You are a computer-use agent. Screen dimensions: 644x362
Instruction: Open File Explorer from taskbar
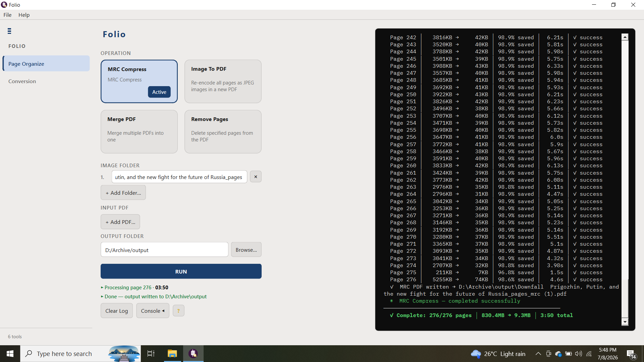pyautogui.click(x=172, y=354)
